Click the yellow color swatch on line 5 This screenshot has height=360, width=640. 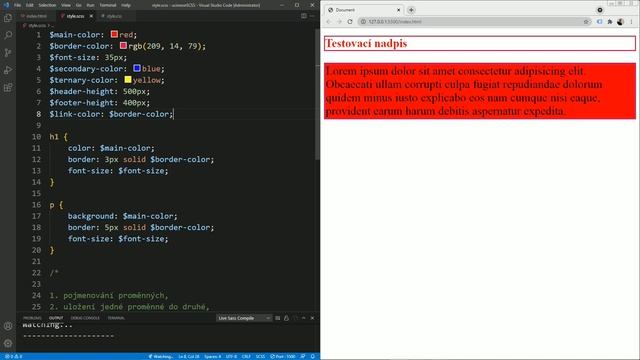[128, 80]
